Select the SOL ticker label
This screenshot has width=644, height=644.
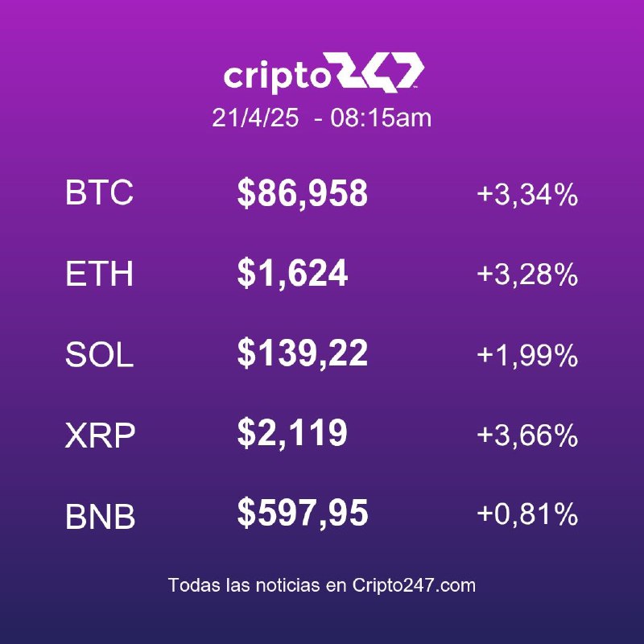[99, 354]
